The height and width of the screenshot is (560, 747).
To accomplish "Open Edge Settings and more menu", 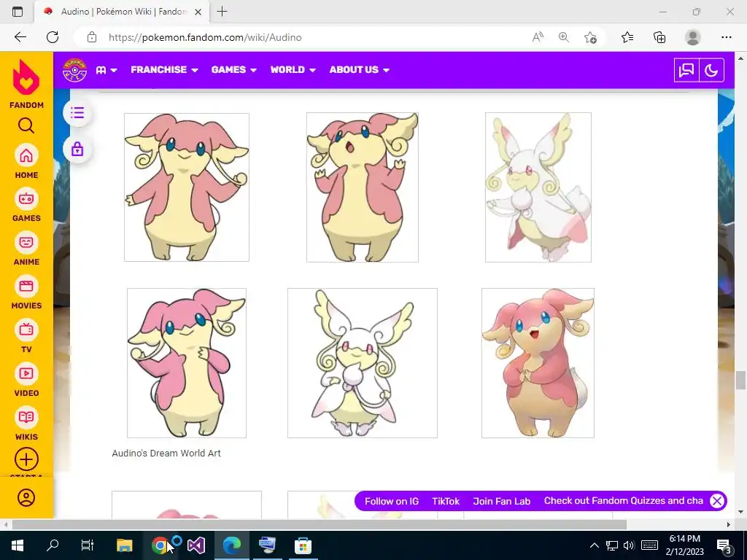I will pos(726,37).
